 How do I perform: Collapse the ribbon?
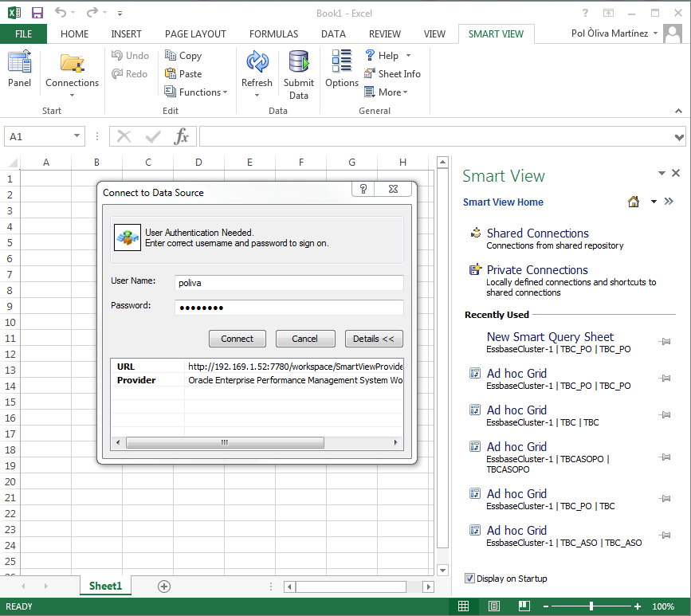tap(678, 111)
